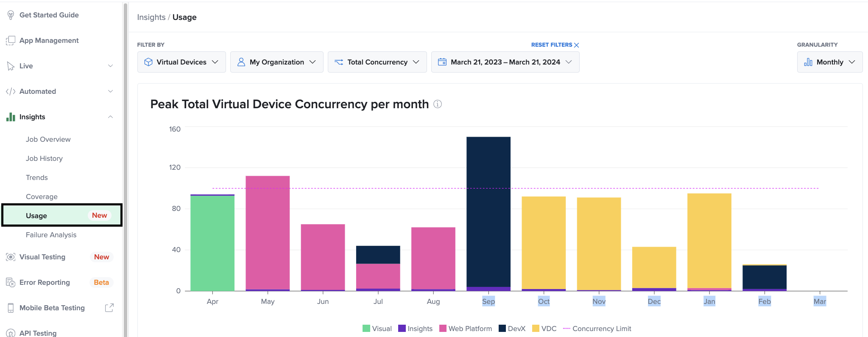Image resolution: width=868 pixels, height=337 pixels.
Task: Click the calendar icon in date filter
Action: 442,62
